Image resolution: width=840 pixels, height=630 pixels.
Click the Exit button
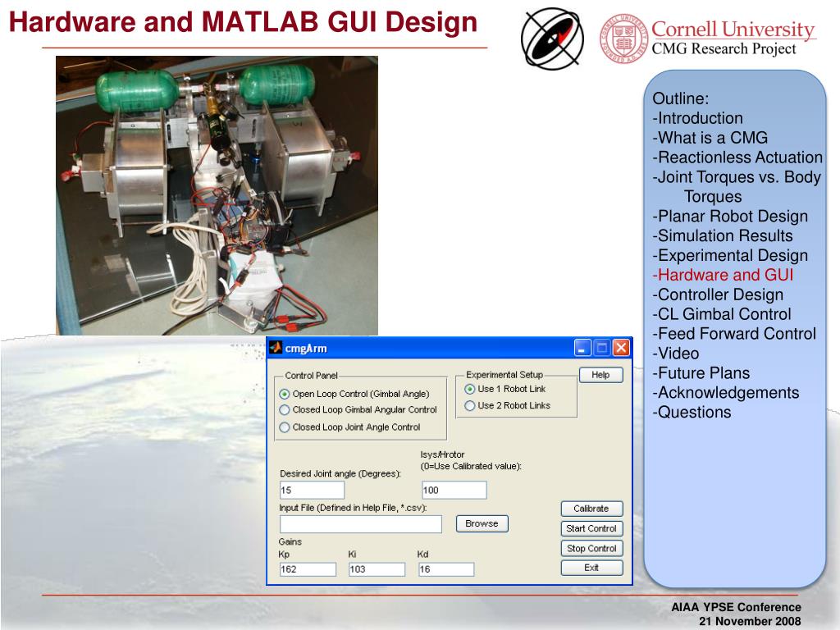coord(591,568)
